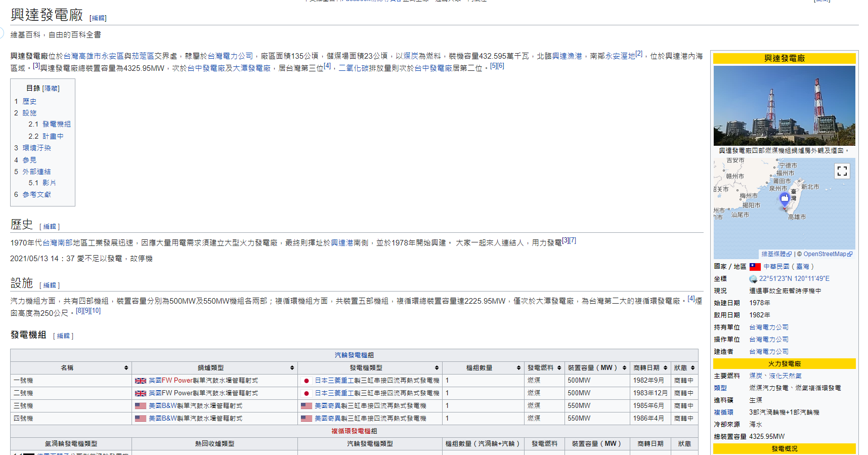Click the Taiwan flag icon in infobox
This screenshot has height=455, width=868.
(755, 267)
